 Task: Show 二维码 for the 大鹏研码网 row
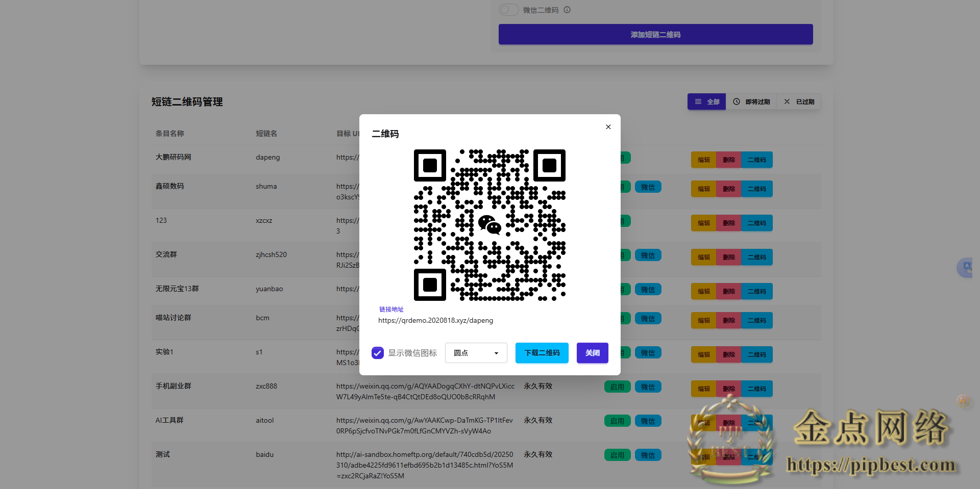(x=757, y=160)
